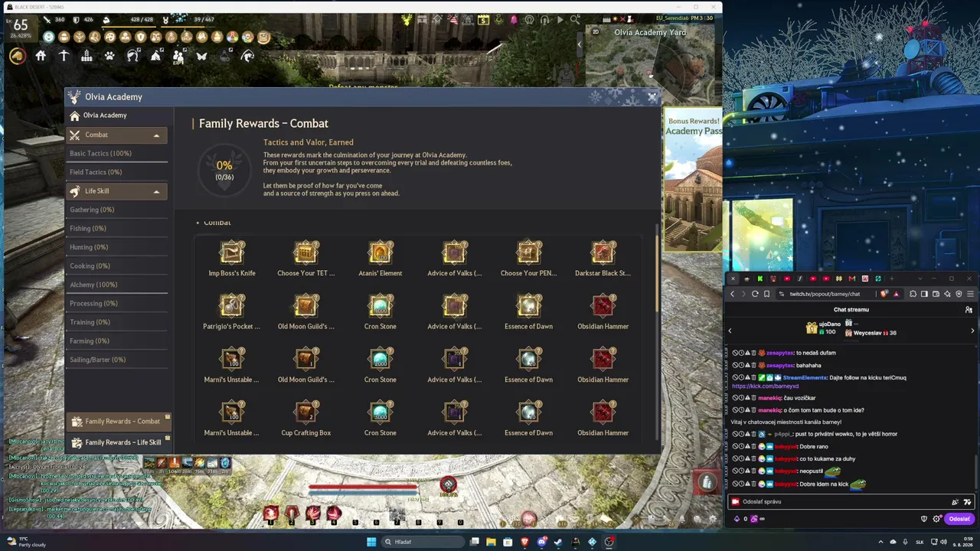Click the rewards list vertical scrollbar

click(656, 272)
